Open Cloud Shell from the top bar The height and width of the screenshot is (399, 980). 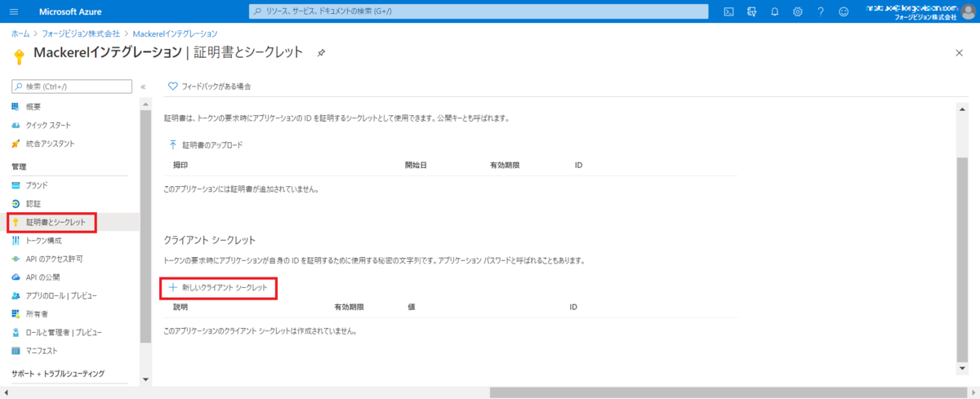coord(728,11)
